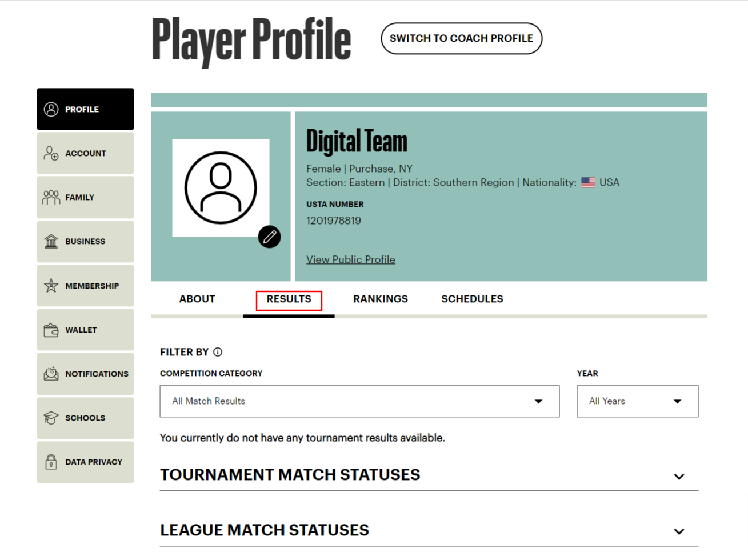Click the Filter By info icon
This screenshot has height=560, width=748.
tap(218, 352)
